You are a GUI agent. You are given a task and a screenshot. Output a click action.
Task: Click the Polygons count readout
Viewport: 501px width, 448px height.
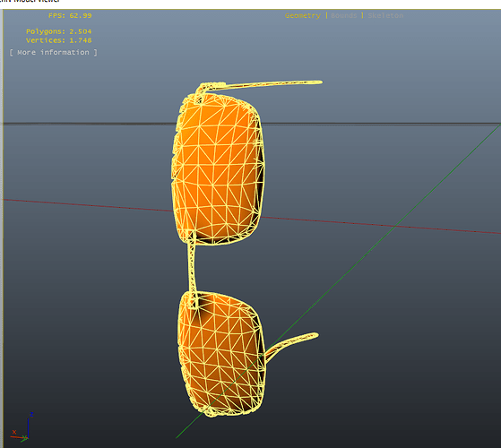(59, 31)
